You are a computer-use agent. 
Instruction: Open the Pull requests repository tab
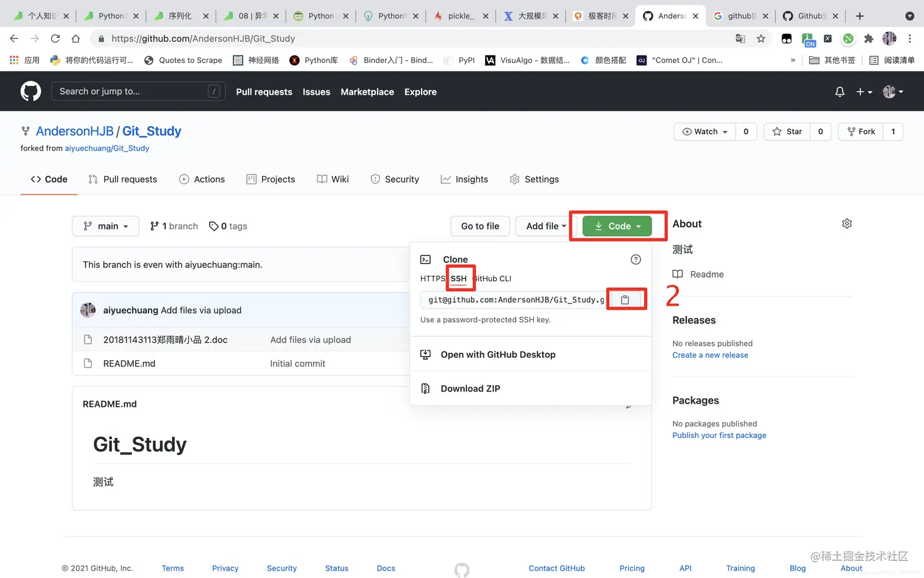tap(123, 179)
